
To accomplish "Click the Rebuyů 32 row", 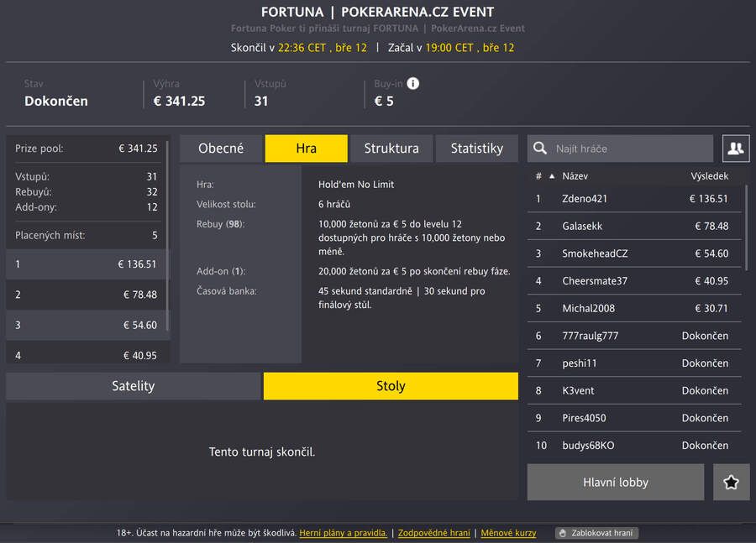I will [x=87, y=191].
